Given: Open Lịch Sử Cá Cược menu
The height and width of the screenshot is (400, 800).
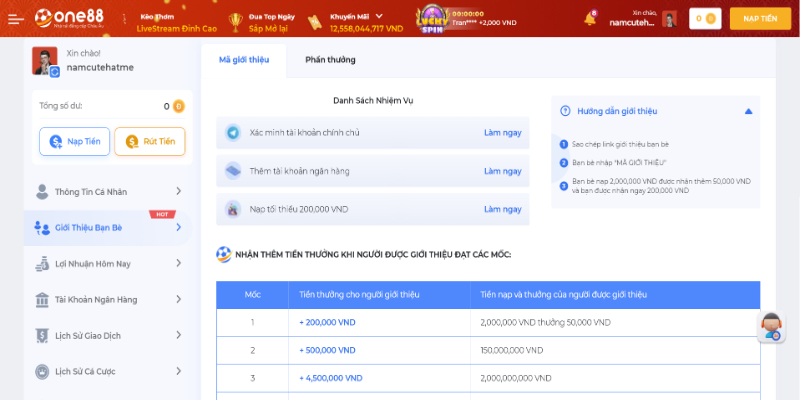Looking at the screenshot, I should (108, 371).
